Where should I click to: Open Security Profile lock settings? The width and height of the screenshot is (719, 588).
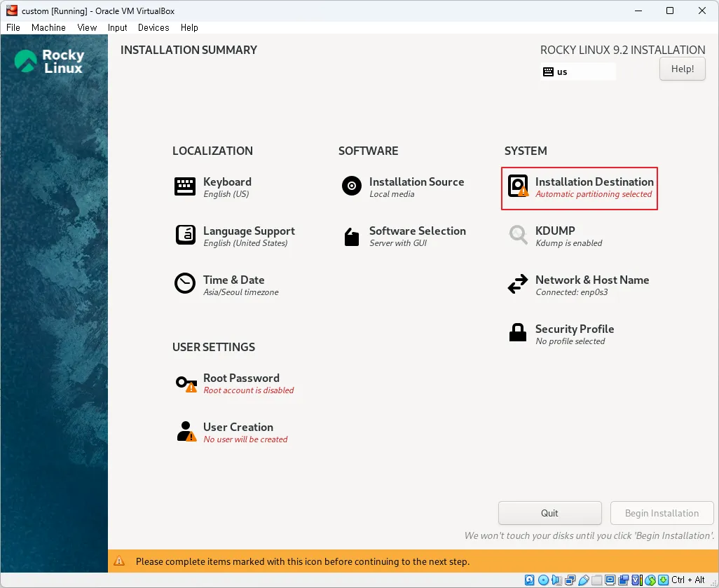point(518,332)
